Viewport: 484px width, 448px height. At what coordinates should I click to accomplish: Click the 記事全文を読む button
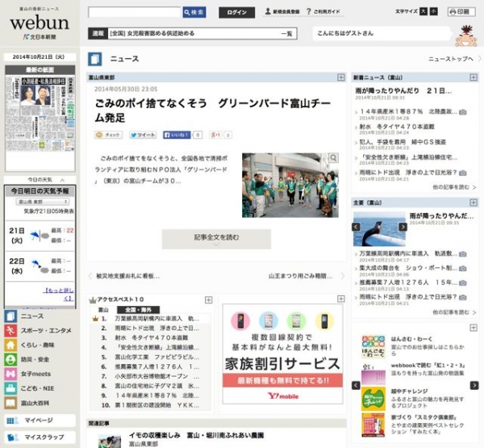[x=216, y=238]
